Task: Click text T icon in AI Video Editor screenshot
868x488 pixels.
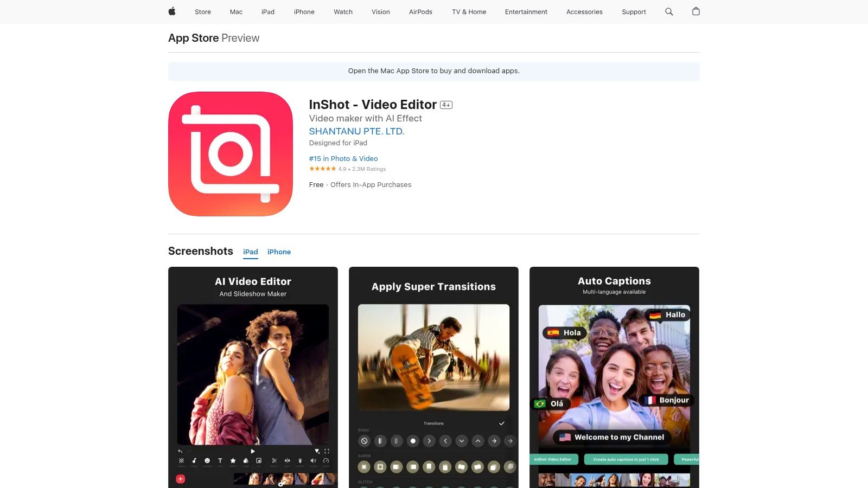Action: pos(220,460)
